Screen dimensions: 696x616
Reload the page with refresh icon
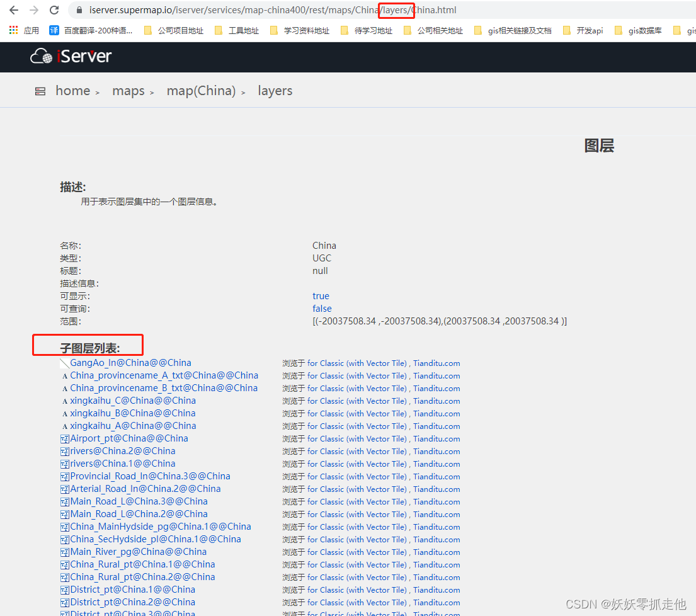point(54,10)
